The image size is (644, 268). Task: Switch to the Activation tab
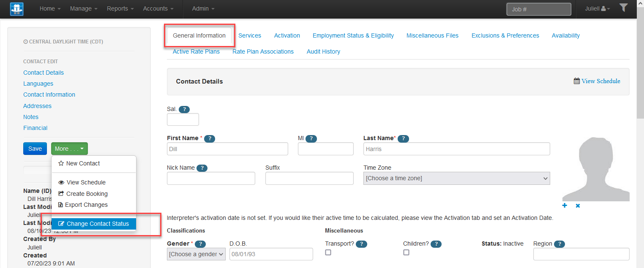(x=287, y=35)
